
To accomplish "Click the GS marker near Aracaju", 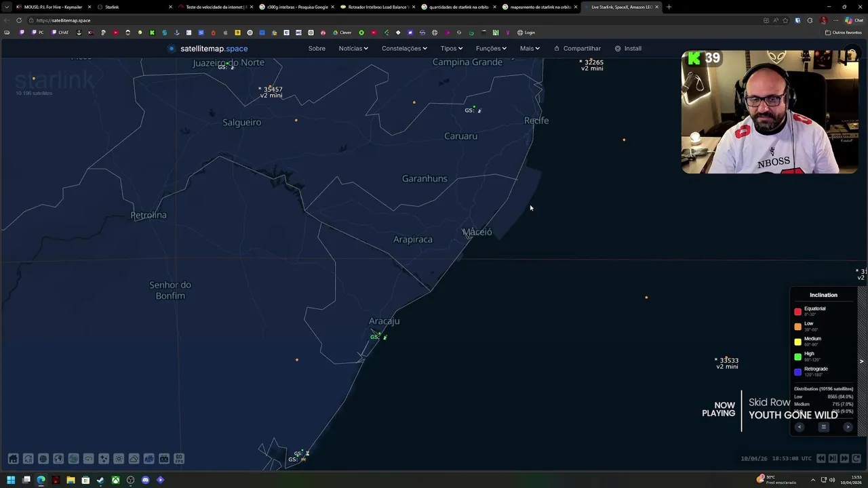I will click(378, 337).
